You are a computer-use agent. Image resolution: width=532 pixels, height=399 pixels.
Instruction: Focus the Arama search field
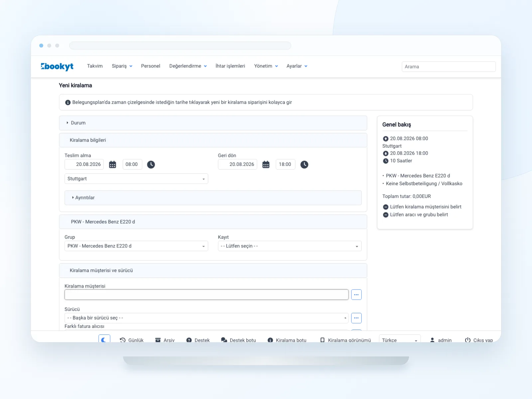pyautogui.click(x=449, y=66)
